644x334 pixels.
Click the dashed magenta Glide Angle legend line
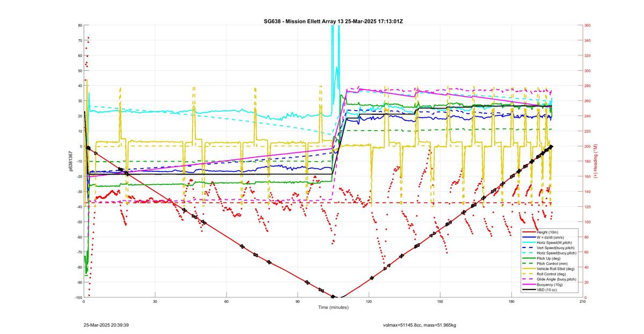(529, 279)
